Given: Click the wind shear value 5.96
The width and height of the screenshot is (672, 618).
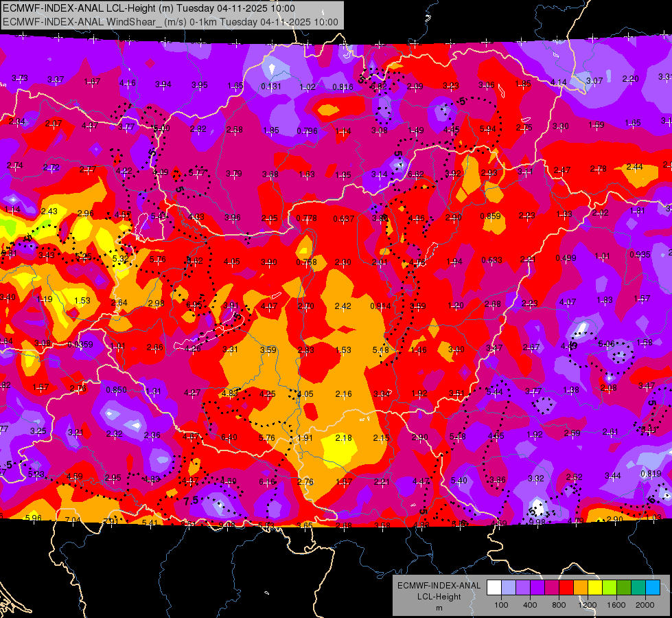Looking at the screenshot, I should [34, 518].
